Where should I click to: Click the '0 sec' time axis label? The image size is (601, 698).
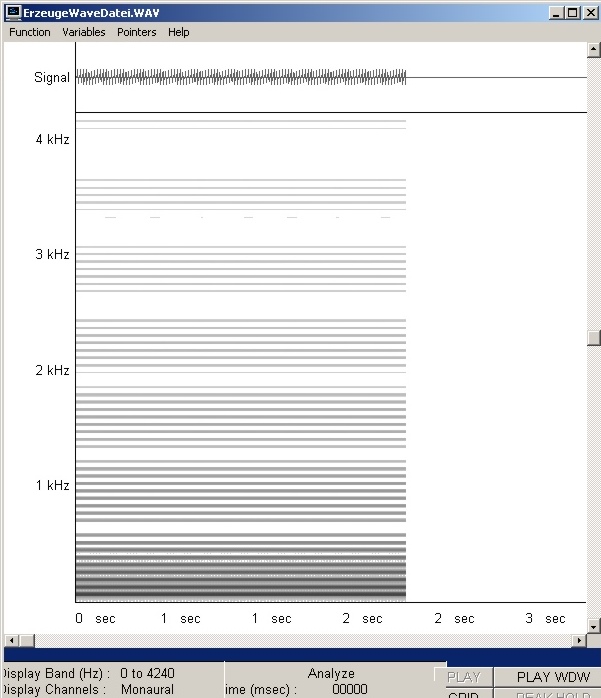95,618
